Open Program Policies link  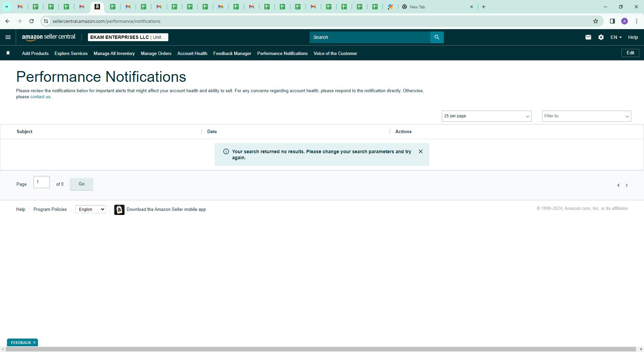pyautogui.click(x=50, y=209)
